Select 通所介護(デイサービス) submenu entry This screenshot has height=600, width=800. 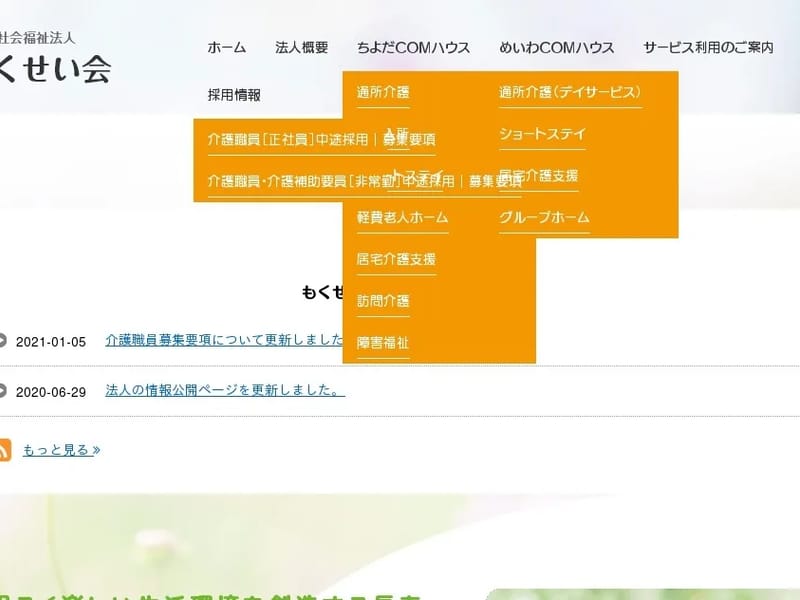570,92
